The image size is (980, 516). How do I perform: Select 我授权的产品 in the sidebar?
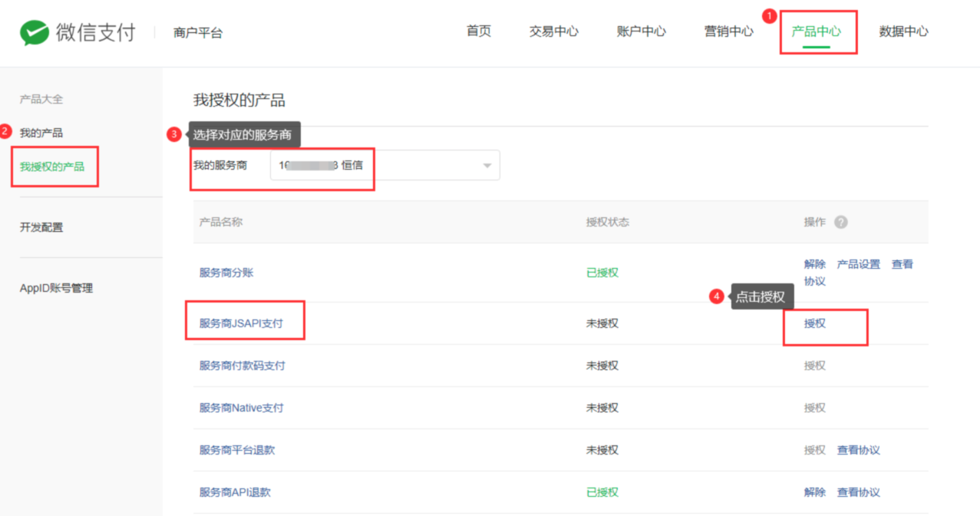[52, 166]
